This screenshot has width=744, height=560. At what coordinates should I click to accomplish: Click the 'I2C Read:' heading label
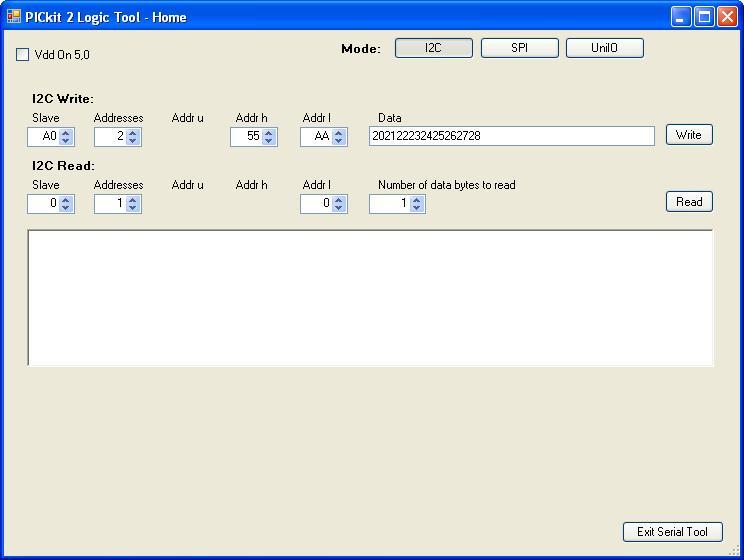pyautogui.click(x=63, y=166)
